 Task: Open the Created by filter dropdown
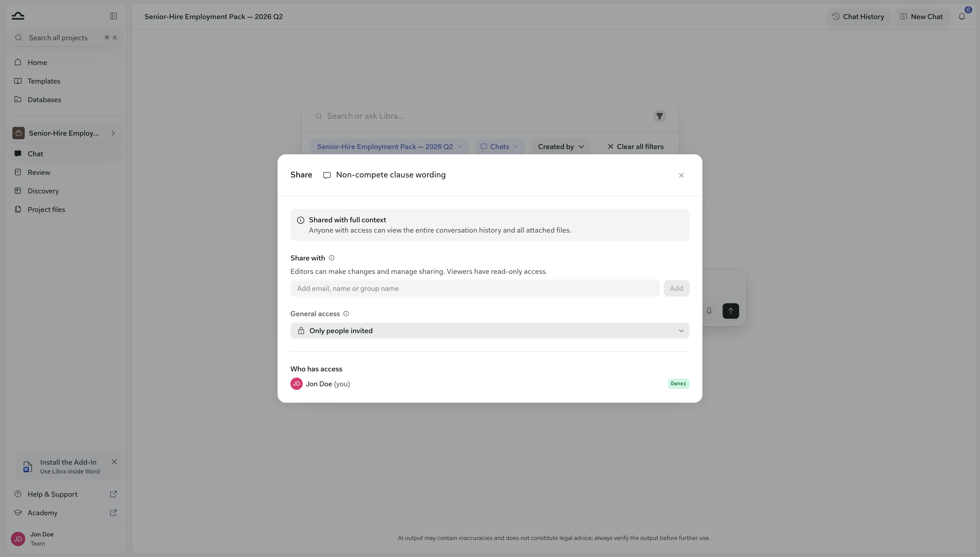click(561, 146)
